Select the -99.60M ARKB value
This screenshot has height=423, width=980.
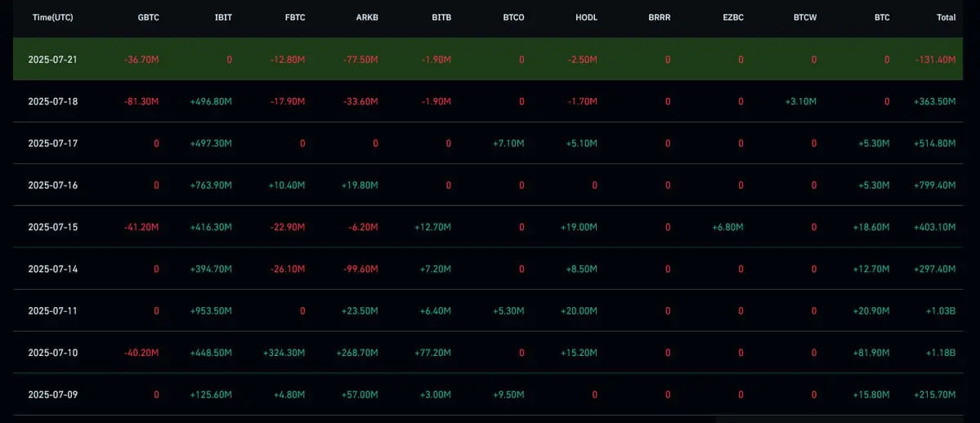coord(360,269)
